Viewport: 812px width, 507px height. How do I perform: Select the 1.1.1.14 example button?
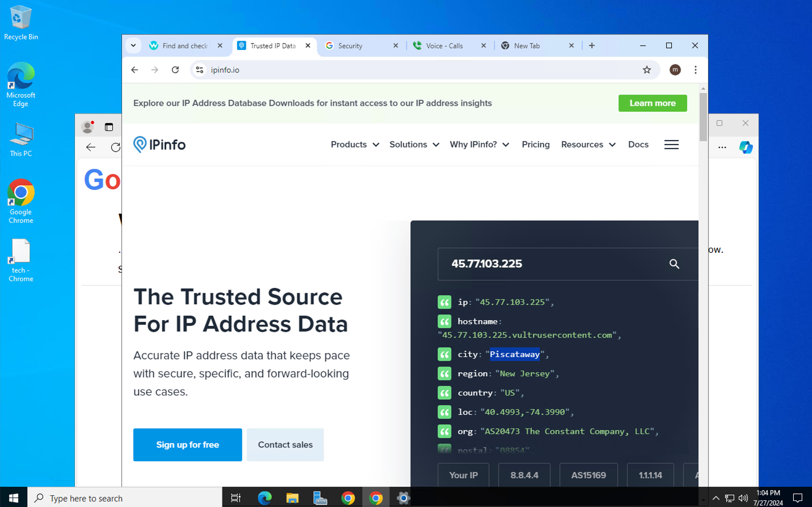[650, 475]
